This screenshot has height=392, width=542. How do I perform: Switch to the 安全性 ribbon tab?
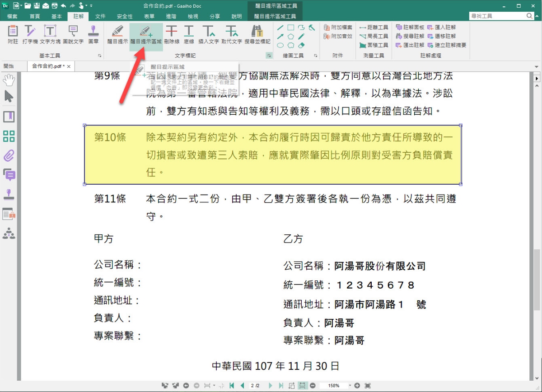coord(125,16)
